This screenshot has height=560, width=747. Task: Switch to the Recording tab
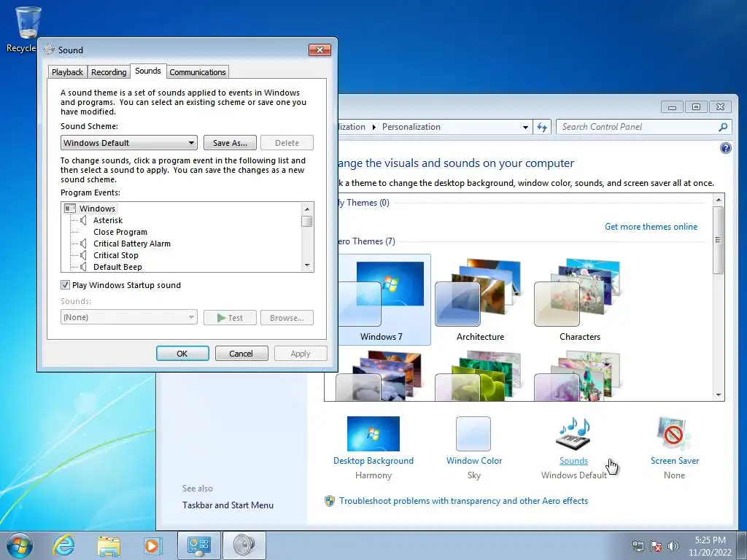click(x=109, y=72)
